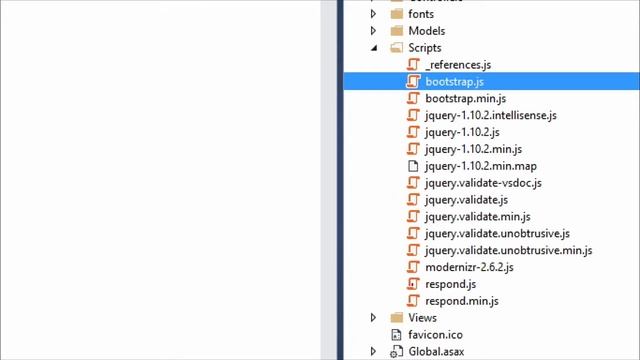This screenshot has height=360, width=640.
Task: Select jquery-1.10.2.intellisense.js file name
Action: pos(491,116)
